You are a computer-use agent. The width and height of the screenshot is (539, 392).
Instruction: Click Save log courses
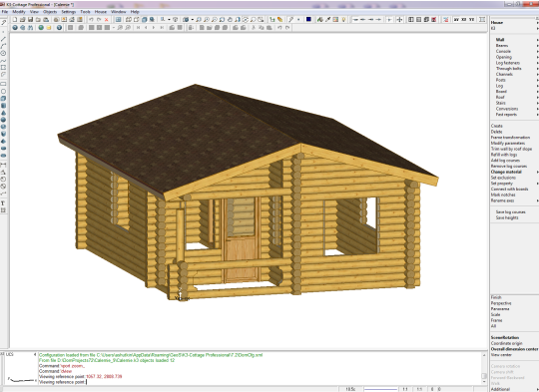click(510, 212)
